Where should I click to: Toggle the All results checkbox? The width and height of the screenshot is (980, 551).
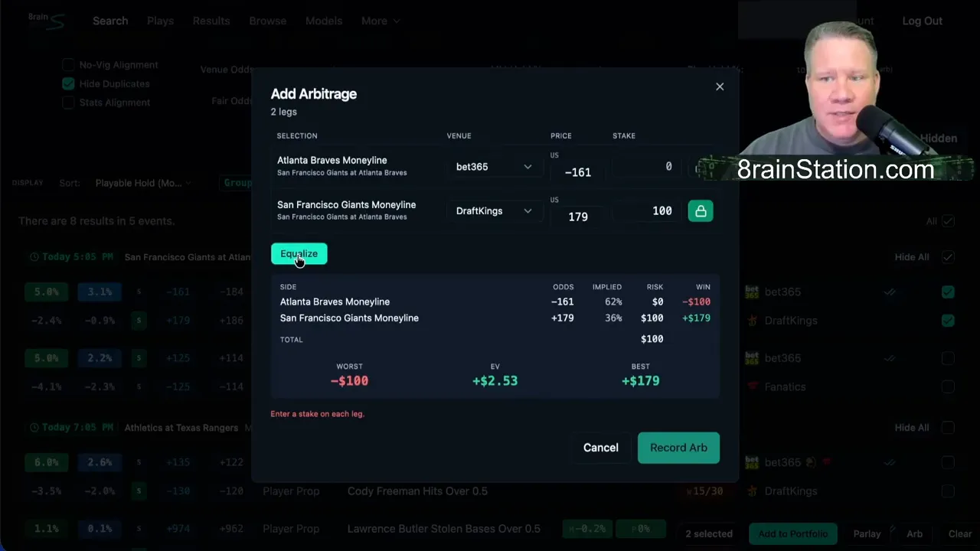point(948,221)
